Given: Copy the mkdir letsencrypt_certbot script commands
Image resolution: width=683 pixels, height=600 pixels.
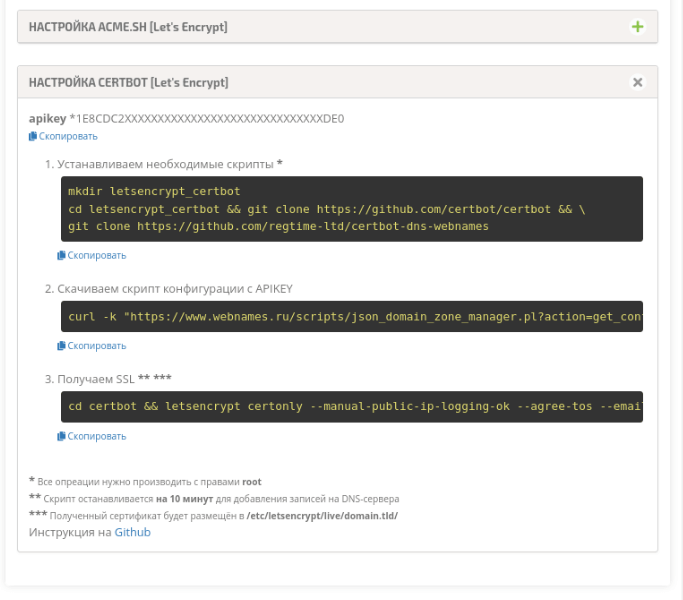Looking at the screenshot, I should (96, 255).
